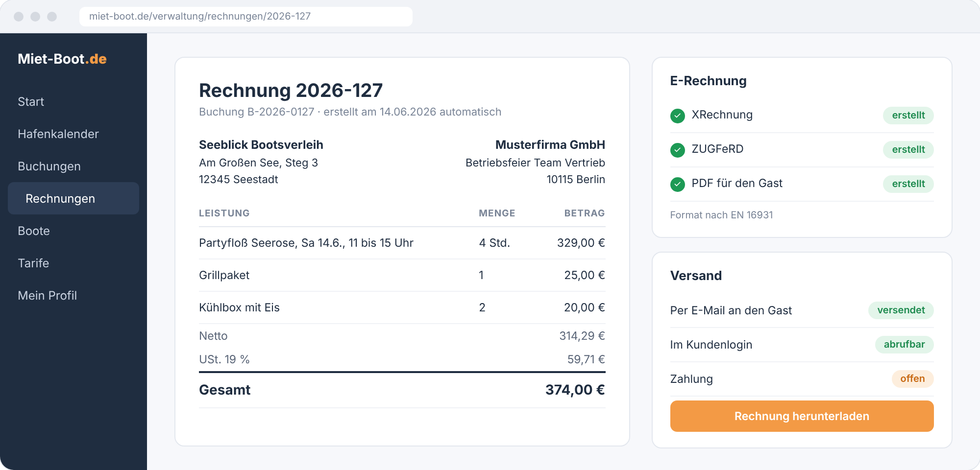Click the Miet-Boot.de logo

(62, 59)
